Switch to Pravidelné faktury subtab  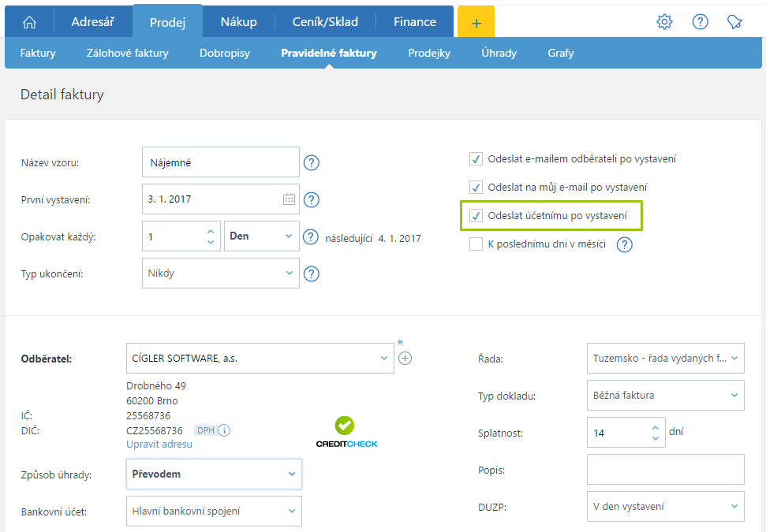(329, 53)
